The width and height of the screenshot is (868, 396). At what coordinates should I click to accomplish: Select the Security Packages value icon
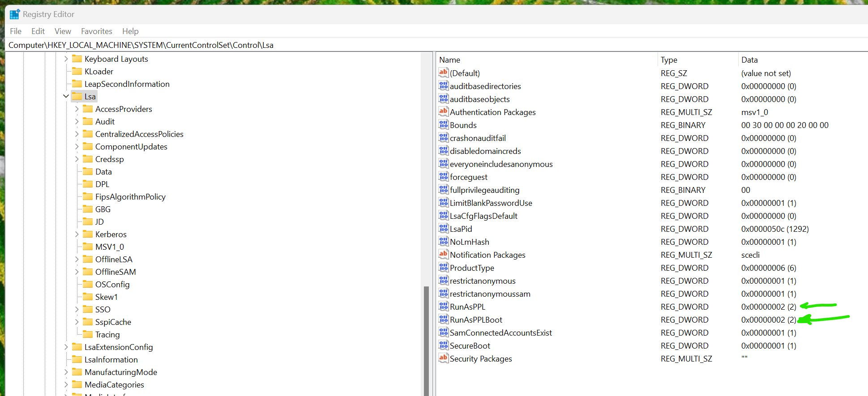coord(444,358)
